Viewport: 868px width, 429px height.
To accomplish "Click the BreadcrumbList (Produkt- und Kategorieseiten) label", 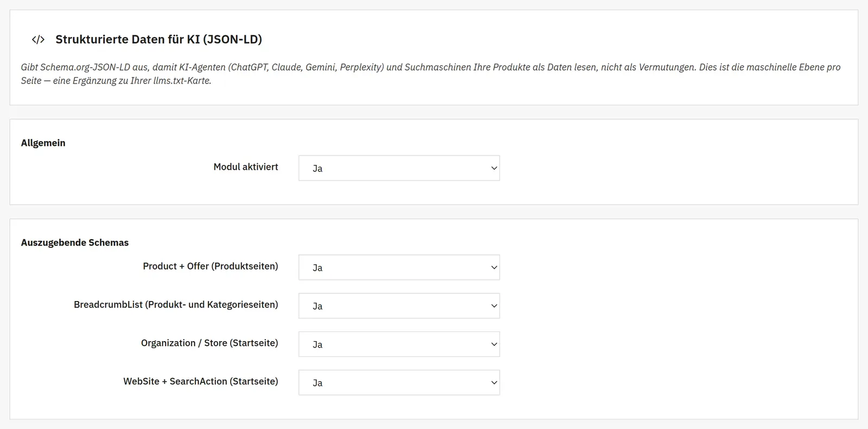I will pos(176,305).
